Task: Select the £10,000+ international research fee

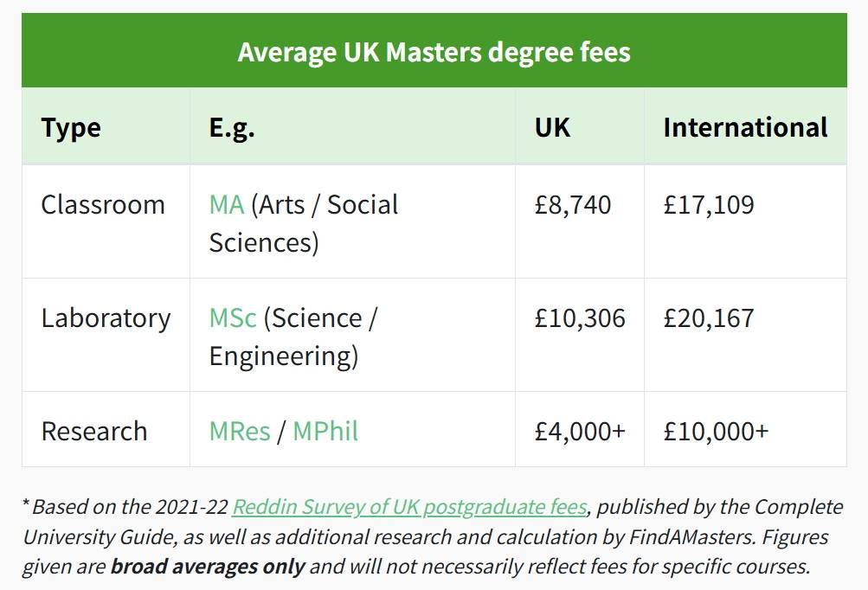Action: 716,431
